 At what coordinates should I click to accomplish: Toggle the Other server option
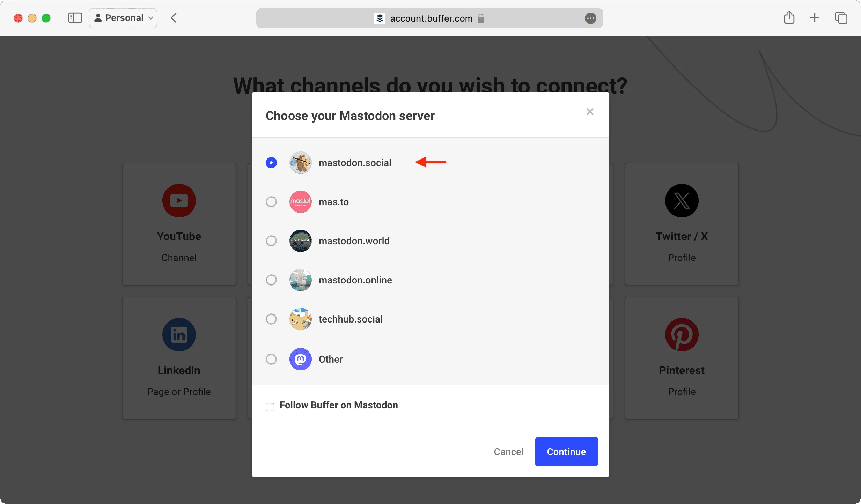pos(271,359)
